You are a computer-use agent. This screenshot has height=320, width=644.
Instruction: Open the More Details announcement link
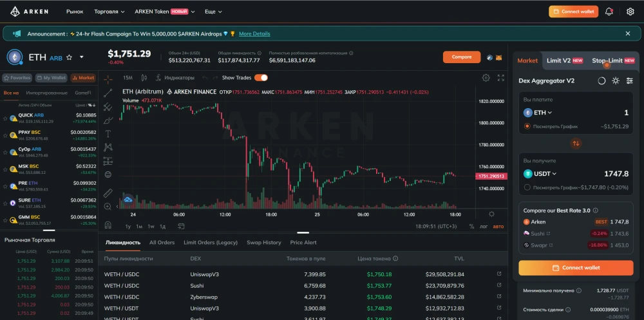coord(254,33)
